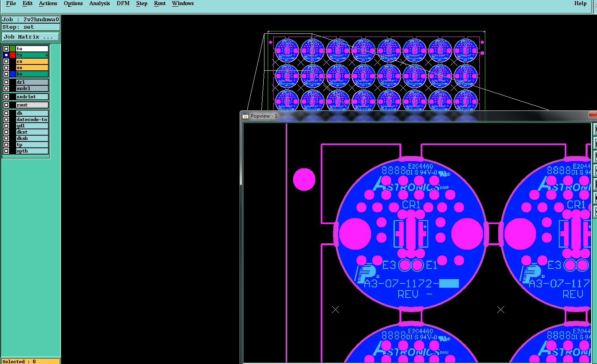Image resolution: width=597 pixels, height=364 pixels.
Task: Select the 'ts' layer name
Action: coord(32,55)
